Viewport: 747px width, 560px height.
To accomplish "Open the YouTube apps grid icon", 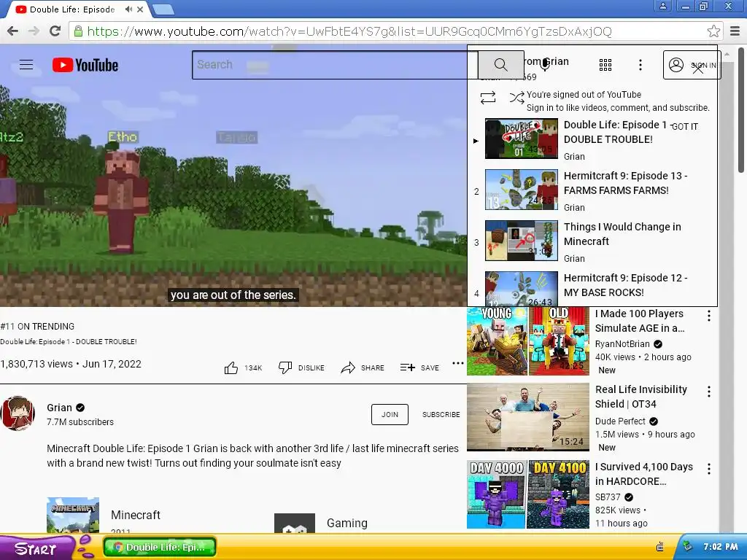I will coord(605,65).
